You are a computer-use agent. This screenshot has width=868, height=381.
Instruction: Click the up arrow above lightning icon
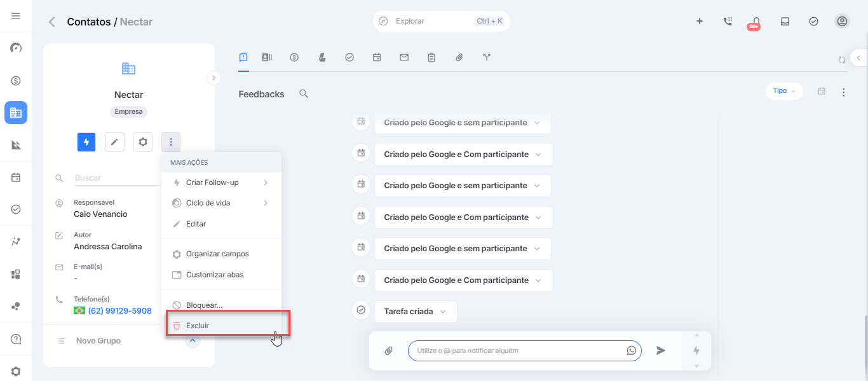(696, 336)
